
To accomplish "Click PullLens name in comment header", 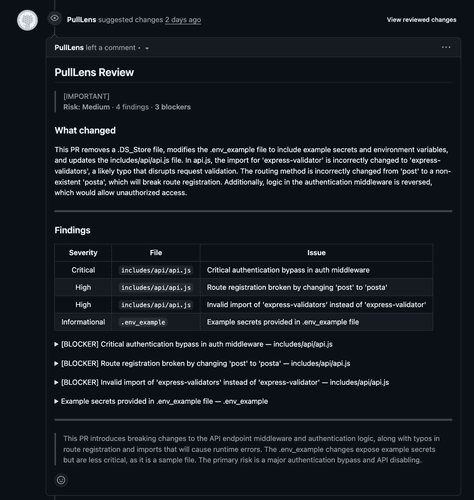I will coord(69,48).
